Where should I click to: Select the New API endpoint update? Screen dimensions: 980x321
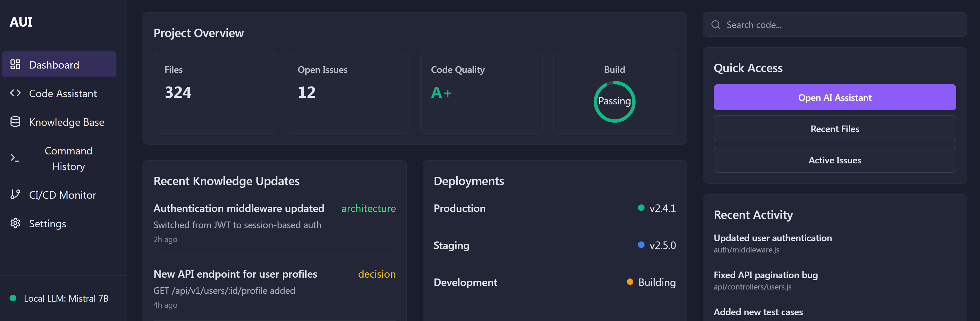[x=235, y=274]
